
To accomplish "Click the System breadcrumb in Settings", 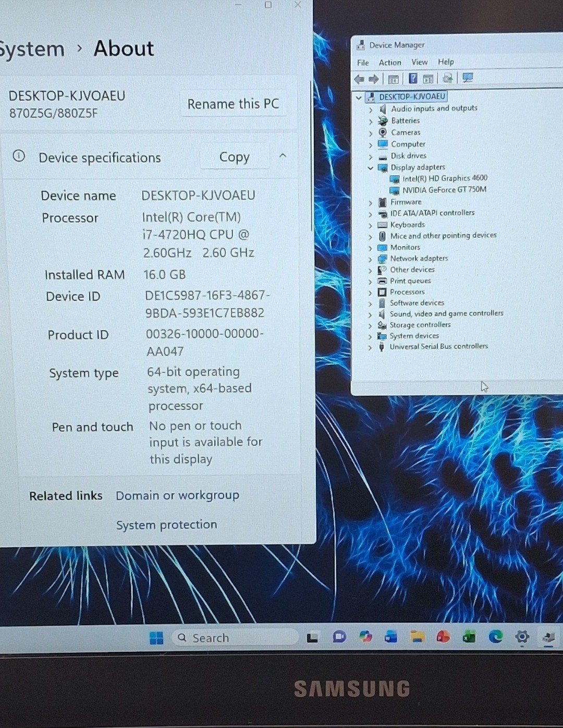I will click(x=31, y=49).
